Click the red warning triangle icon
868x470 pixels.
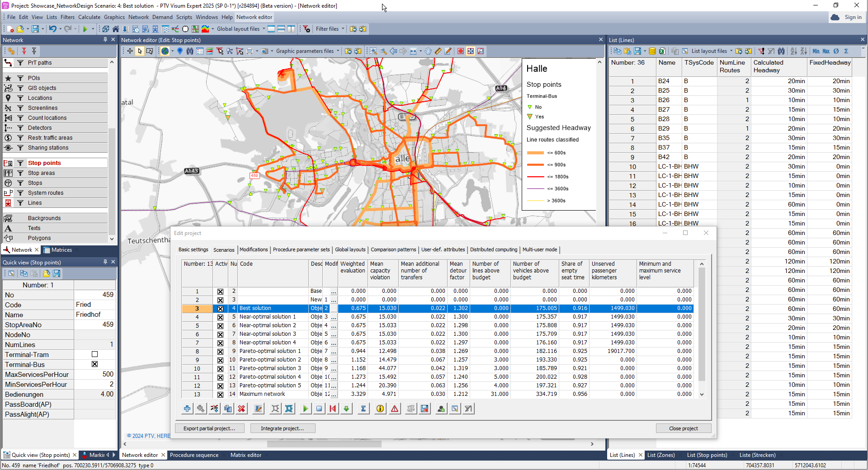[x=395, y=409]
